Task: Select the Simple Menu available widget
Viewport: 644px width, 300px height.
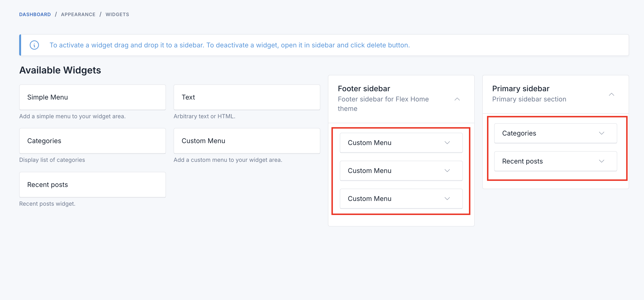Action: (92, 97)
